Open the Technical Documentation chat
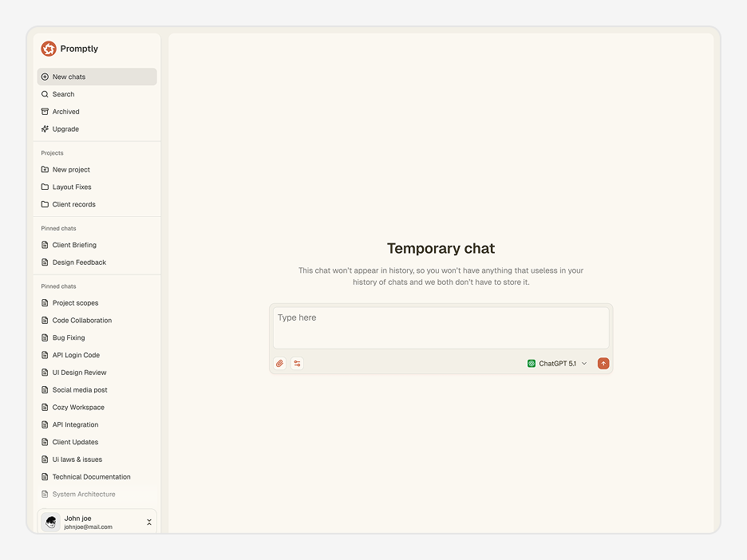The width and height of the screenshot is (747, 560). pyautogui.click(x=97, y=477)
